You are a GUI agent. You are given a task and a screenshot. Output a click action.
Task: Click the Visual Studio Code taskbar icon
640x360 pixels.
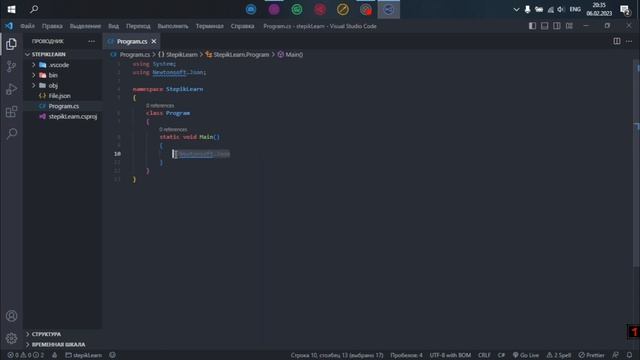tap(389, 9)
